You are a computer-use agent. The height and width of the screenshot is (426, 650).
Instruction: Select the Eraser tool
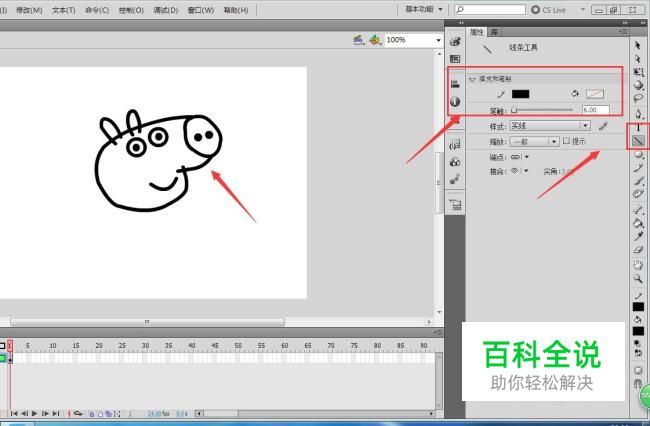[x=638, y=250]
